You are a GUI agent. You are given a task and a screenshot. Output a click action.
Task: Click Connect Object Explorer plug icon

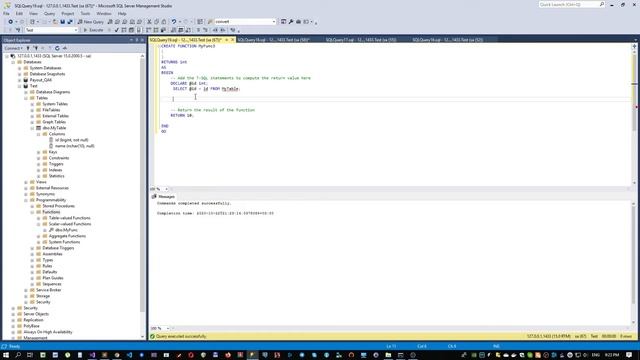point(28,48)
